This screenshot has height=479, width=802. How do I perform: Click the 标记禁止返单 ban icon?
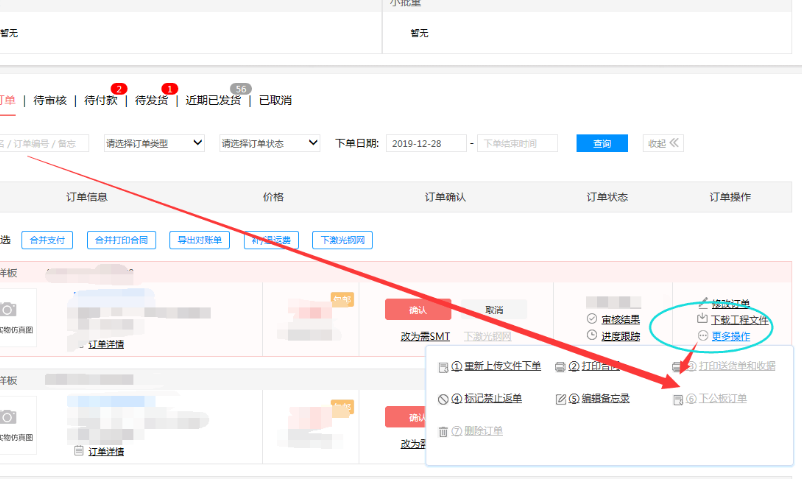tap(443, 399)
